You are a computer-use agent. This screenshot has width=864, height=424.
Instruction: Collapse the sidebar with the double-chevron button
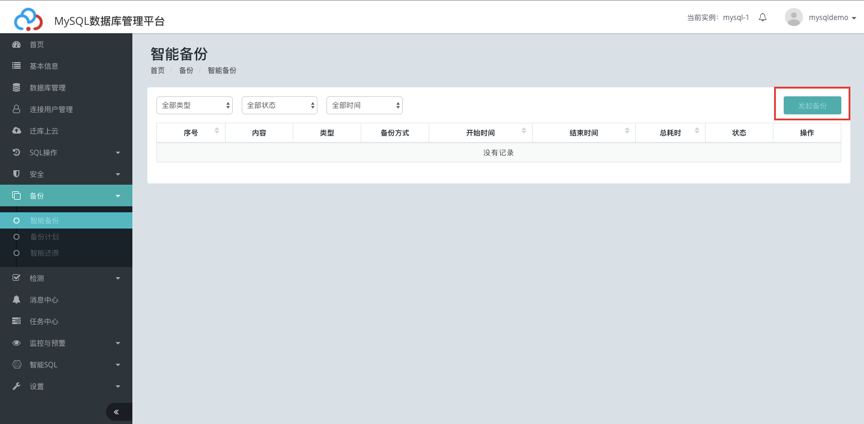(117, 412)
